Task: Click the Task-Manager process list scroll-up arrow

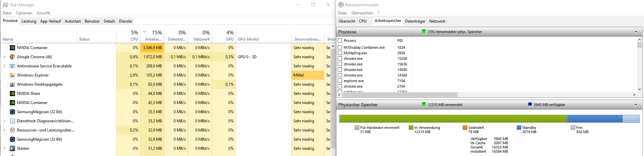Action: click(x=333, y=46)
